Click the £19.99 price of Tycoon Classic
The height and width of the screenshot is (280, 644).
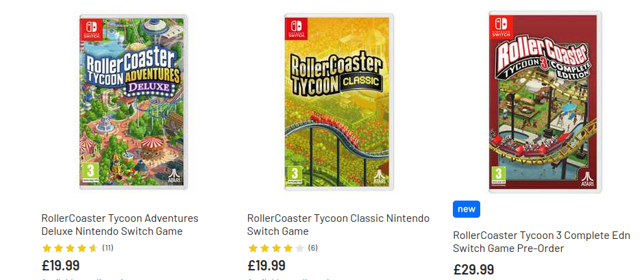[x=266, y=266]
